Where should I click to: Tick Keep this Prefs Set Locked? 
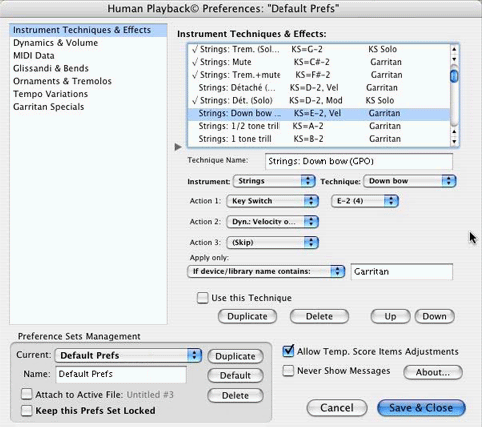[x=26, y=410]
